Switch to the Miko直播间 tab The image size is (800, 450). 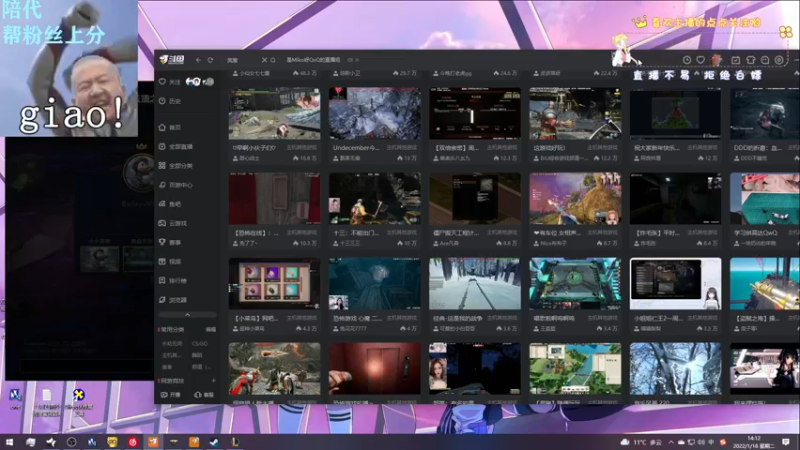(x=313, y=60)
